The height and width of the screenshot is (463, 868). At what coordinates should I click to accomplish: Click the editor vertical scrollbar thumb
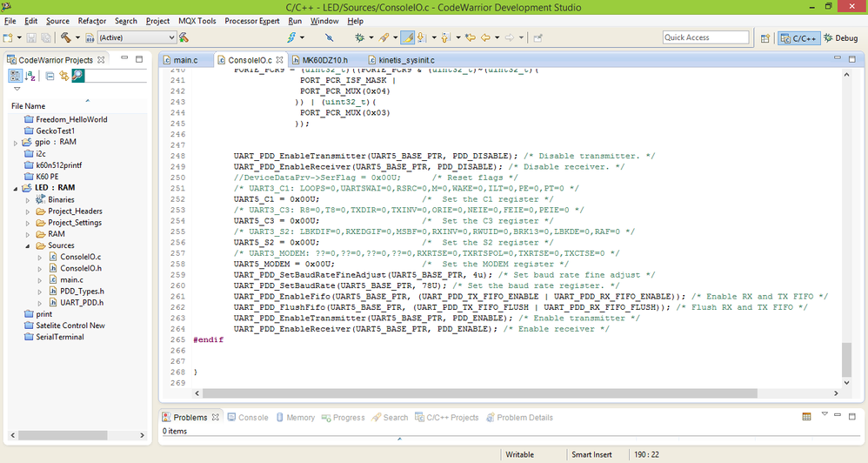pyautogui.click(x=846, y=359)
